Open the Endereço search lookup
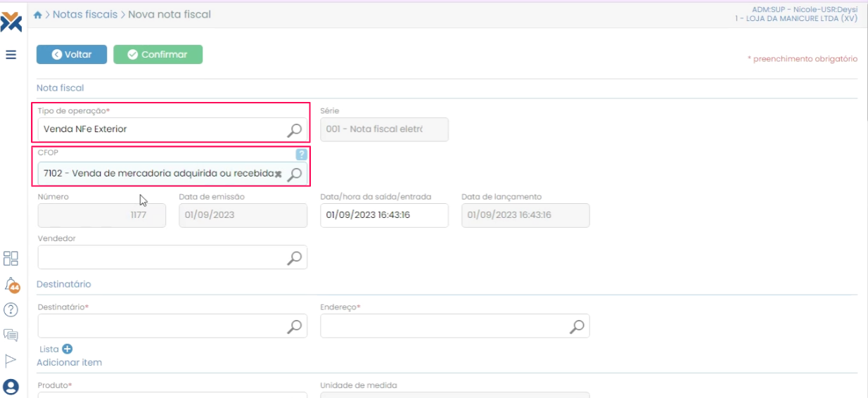868x398 pixels. click(577, 326)
